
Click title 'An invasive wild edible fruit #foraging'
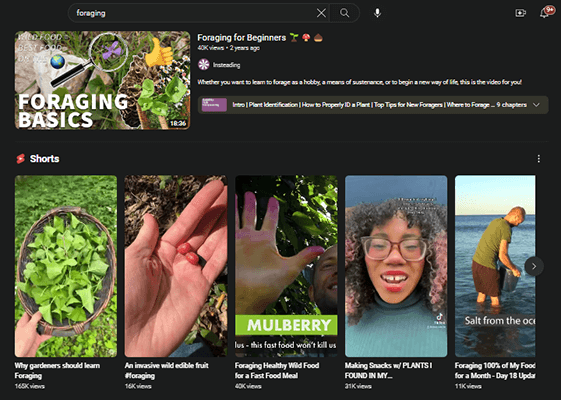(166, 370)
